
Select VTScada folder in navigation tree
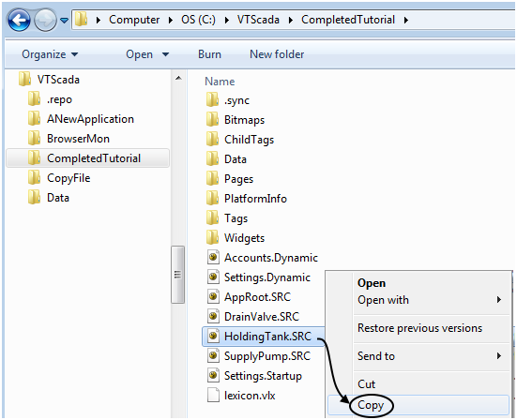point(58,80)
